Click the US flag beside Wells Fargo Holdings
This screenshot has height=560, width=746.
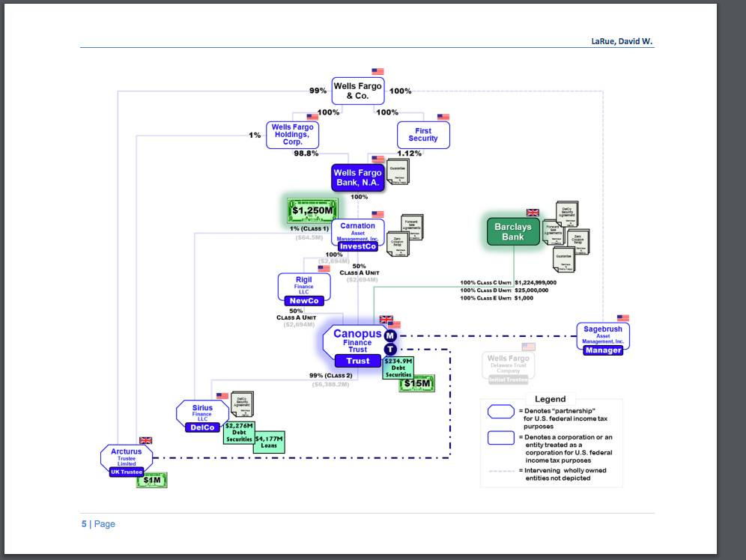point(312,117)
